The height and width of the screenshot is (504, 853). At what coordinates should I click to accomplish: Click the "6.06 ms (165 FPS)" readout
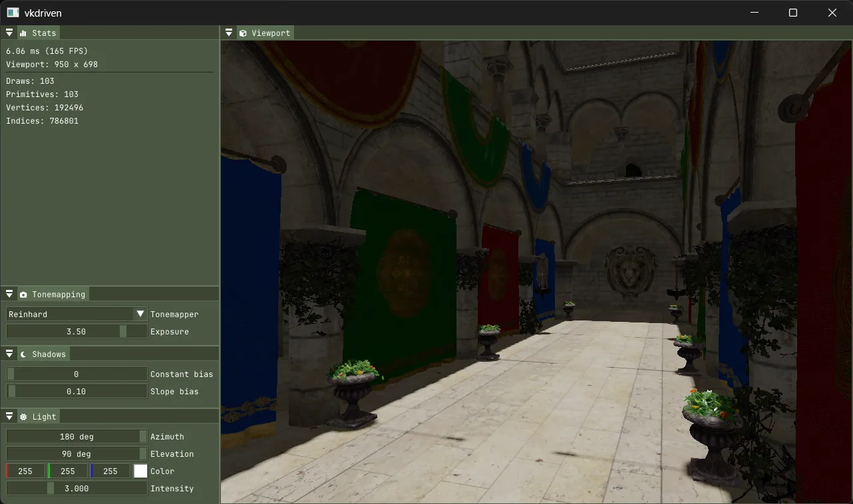coord(47,51)
